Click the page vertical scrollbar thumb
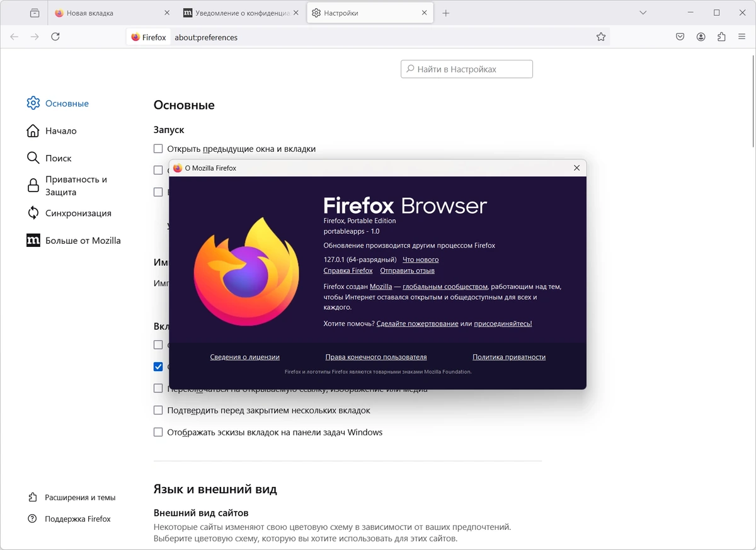Image resolution: width=756 pixels, height=550 pixels. (x=753, y=101)
